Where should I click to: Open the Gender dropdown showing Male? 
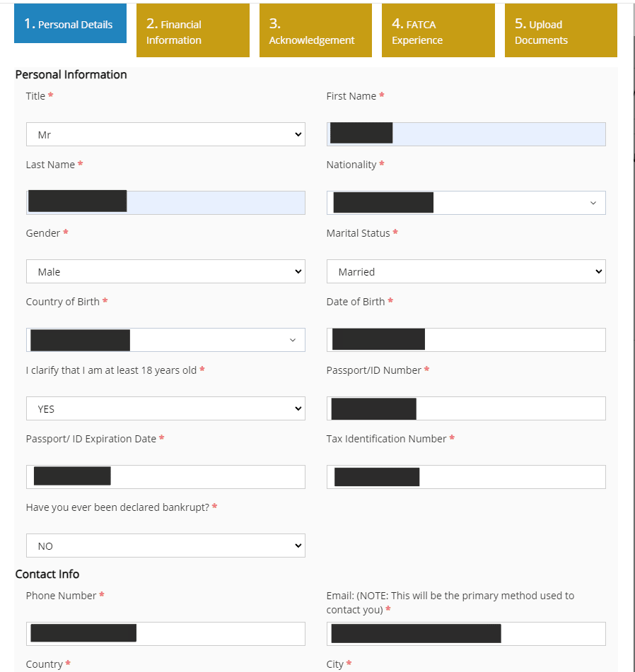click(165, 272)
